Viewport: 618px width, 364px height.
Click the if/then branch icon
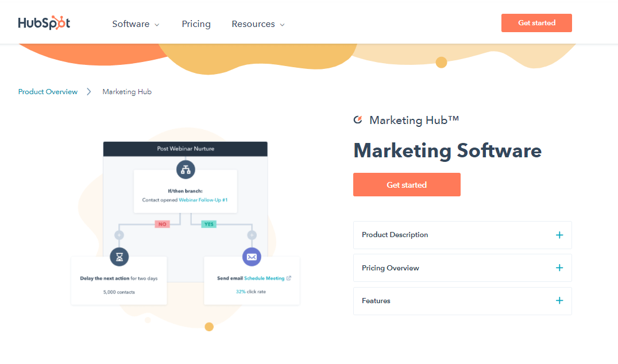pos(186,170)
